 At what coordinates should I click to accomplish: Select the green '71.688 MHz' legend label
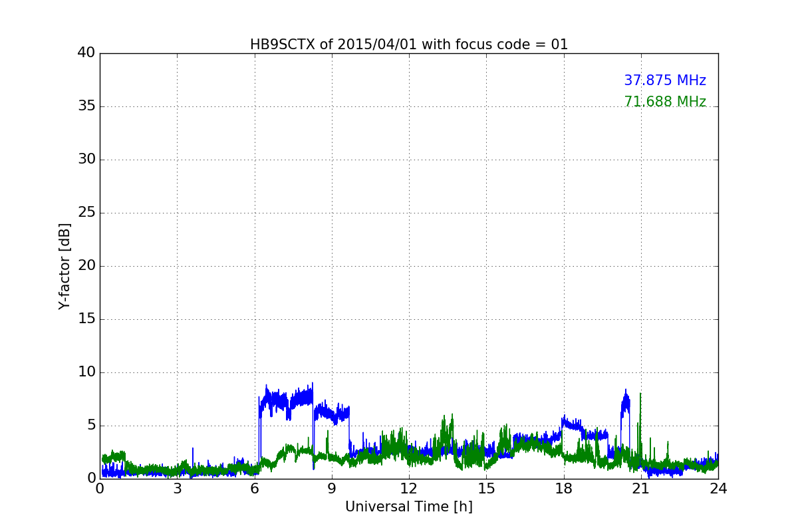(665, 102)
